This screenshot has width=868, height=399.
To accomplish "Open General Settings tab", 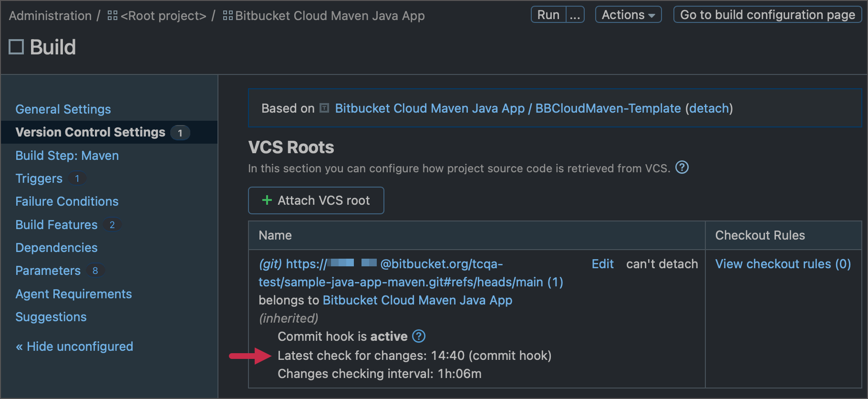I will click(63, 109).
